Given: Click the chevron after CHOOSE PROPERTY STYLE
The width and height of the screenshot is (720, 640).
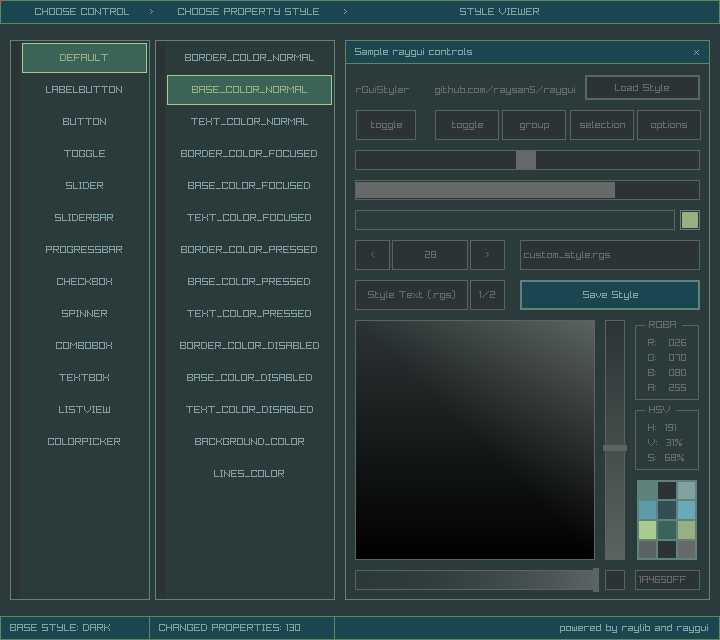Looking at the screenshot, I should [345, 12].
